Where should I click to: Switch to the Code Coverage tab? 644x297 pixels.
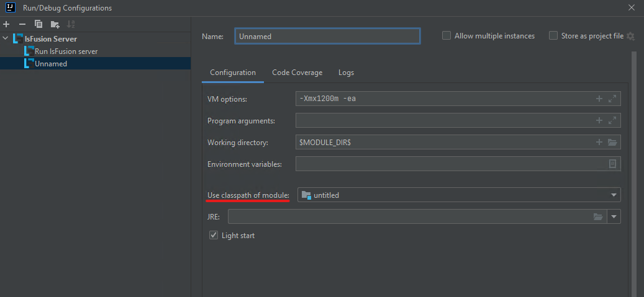(x=297, y=73)
